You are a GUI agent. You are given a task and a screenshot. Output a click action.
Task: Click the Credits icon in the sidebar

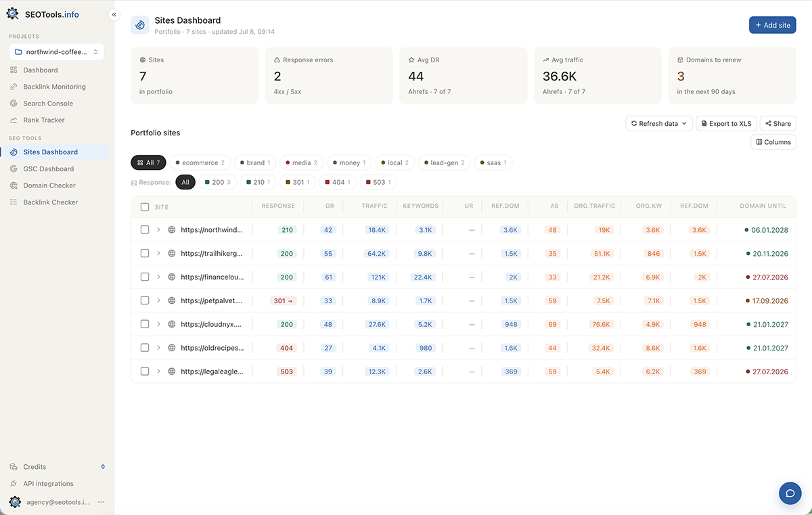14,467
